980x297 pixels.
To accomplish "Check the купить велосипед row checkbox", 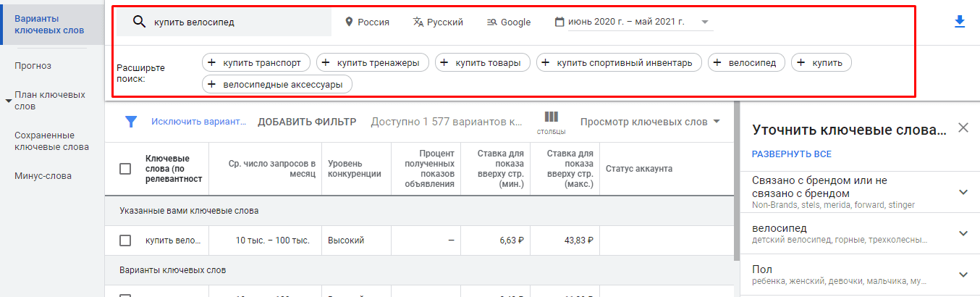I will tap(125, 240).
